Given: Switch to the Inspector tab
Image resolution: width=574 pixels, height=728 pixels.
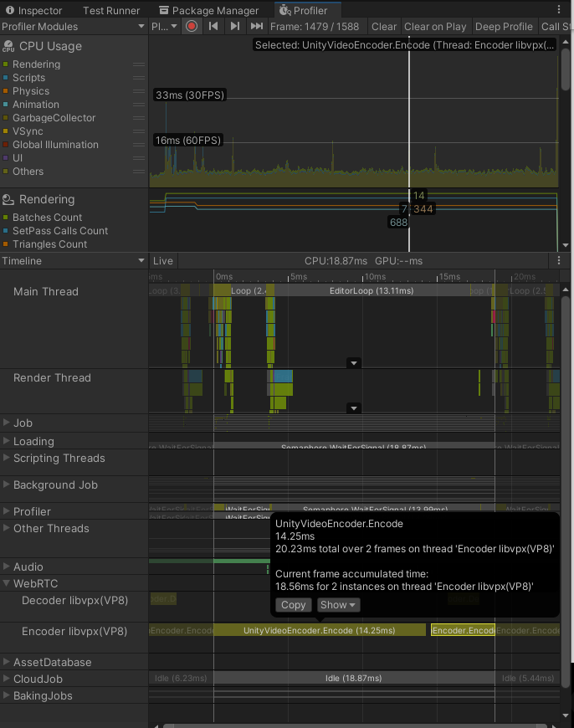Looking at the screenshot, I should point(33,10).
